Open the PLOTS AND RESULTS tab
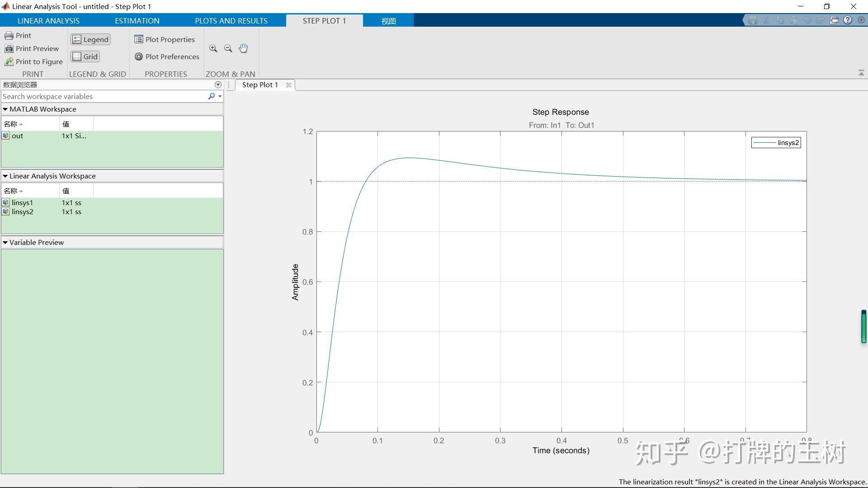Viewport: 868px width, 488px height. [x=231, y=20]
